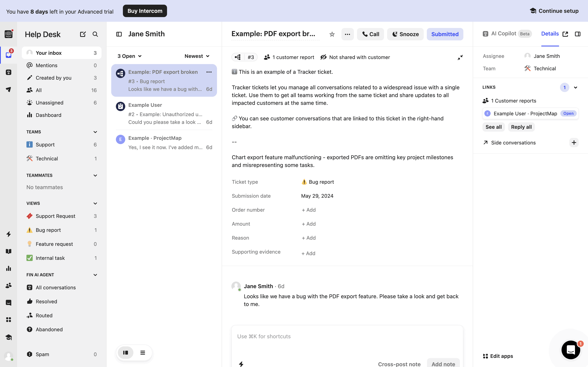The height and width of the screenshot is (367, 588).
Task: Add a new side conversation
Action: coord(574,143)
